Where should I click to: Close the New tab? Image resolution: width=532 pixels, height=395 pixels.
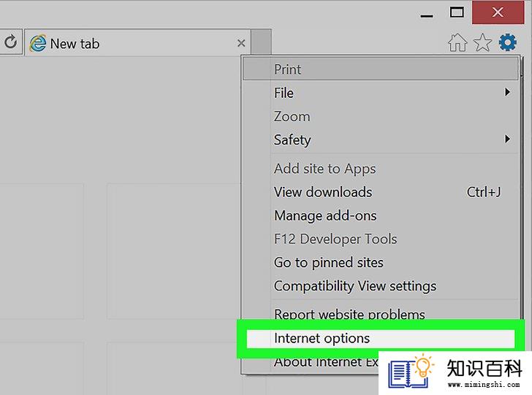click(x=241, y=43)
